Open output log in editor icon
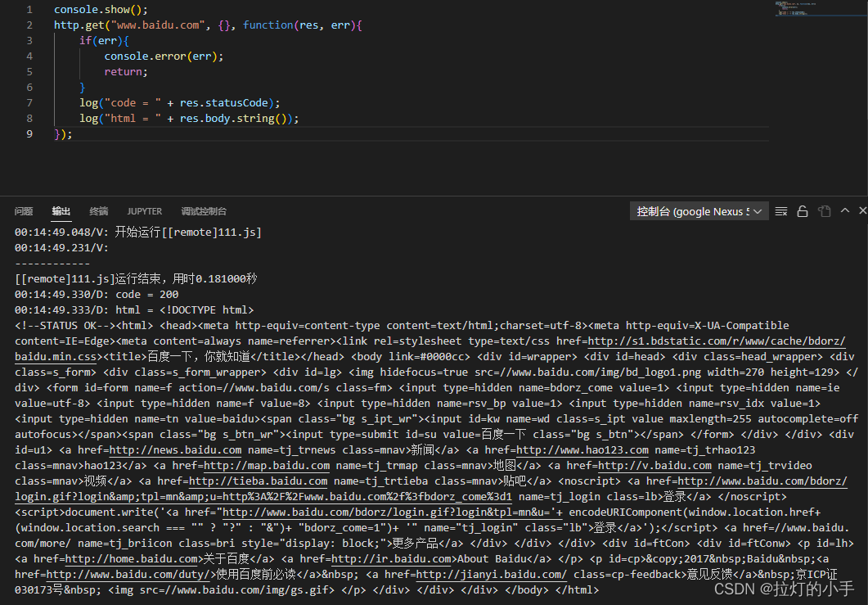Screen dimensions: 868x605 [x=825, y=211]
